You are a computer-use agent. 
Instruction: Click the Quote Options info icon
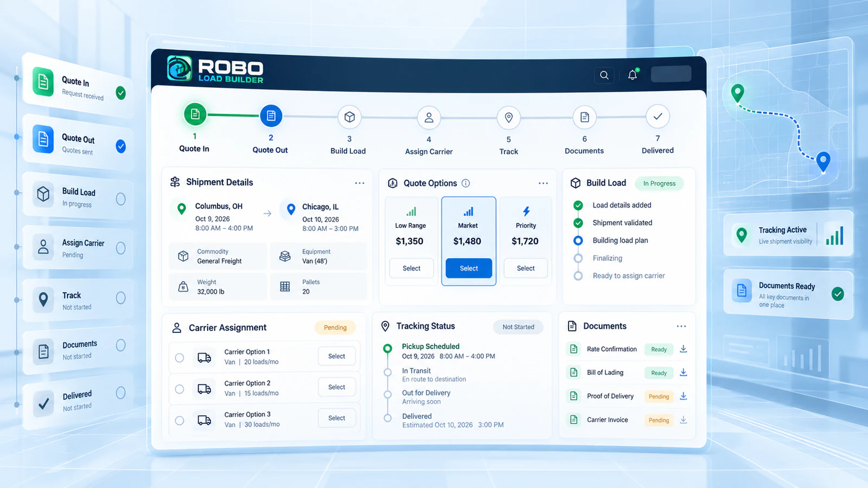pyautogui.click(x=465, y=183)
